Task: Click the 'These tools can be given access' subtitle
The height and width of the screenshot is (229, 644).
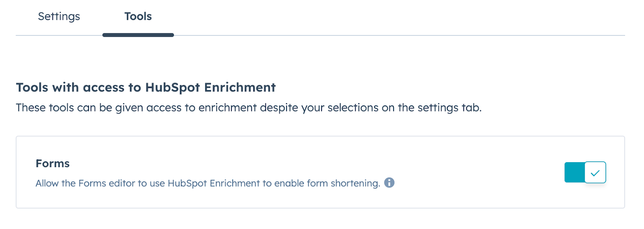Action: click(249, 108)
